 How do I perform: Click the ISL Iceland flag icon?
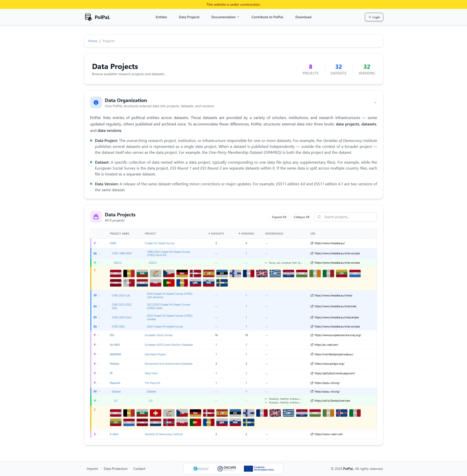(x=342, y=413)
